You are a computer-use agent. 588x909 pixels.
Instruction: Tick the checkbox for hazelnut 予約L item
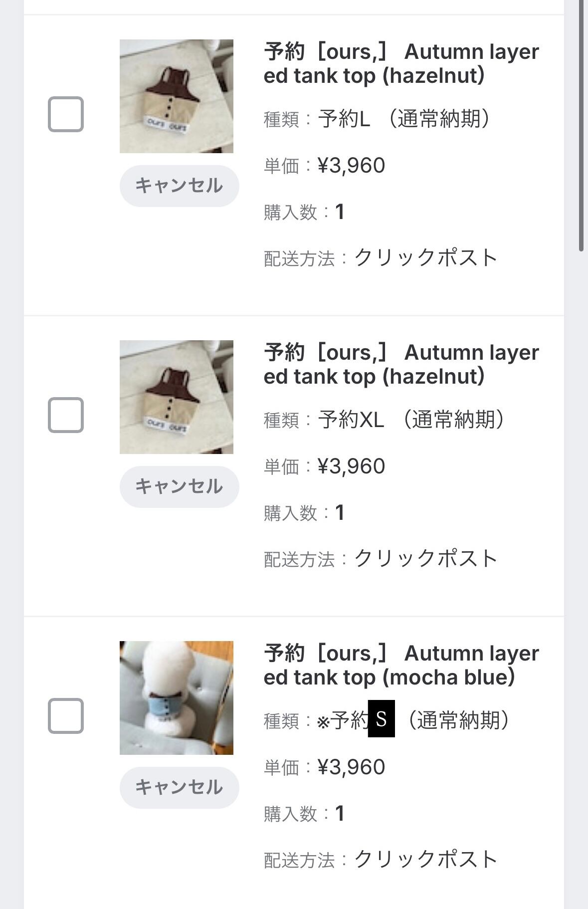(x=65, y=114)
